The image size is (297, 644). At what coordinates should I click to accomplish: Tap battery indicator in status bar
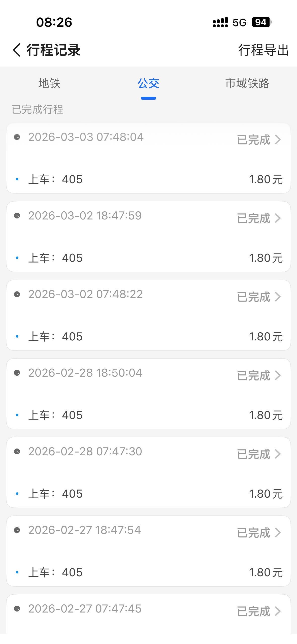[261, 22]
